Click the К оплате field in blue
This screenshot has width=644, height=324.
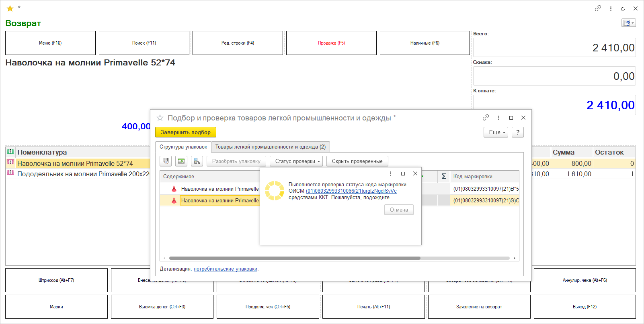(554, 105)
